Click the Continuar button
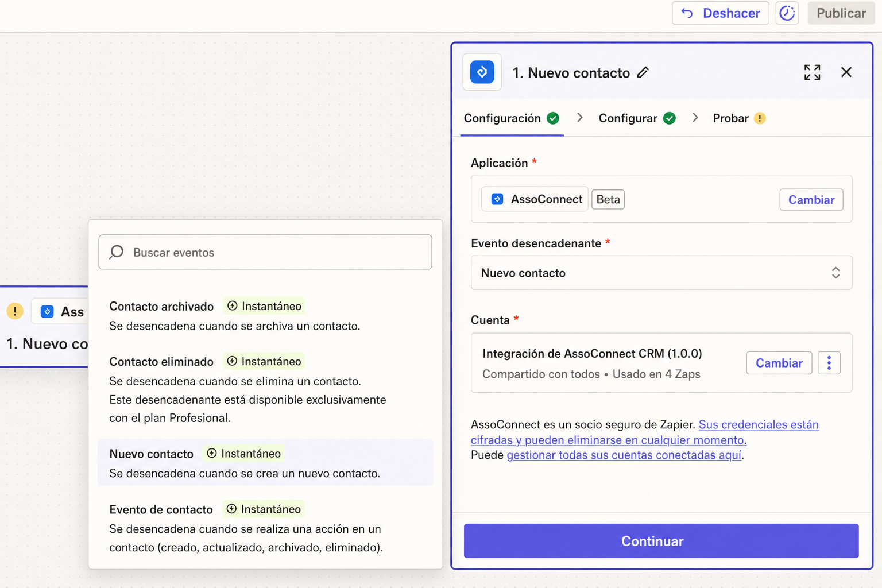This screenshot has width=882, height=588. point(661,541)
